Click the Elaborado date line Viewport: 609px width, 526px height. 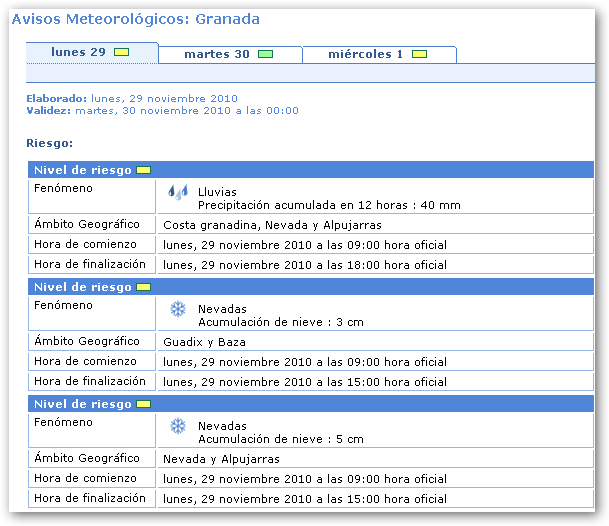point(132,98)
